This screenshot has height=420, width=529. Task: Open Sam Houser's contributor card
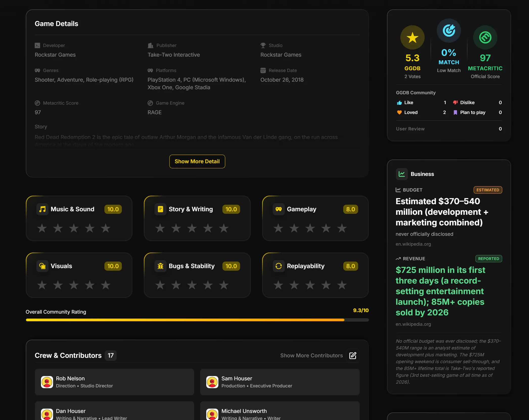(x=280, y=382)
